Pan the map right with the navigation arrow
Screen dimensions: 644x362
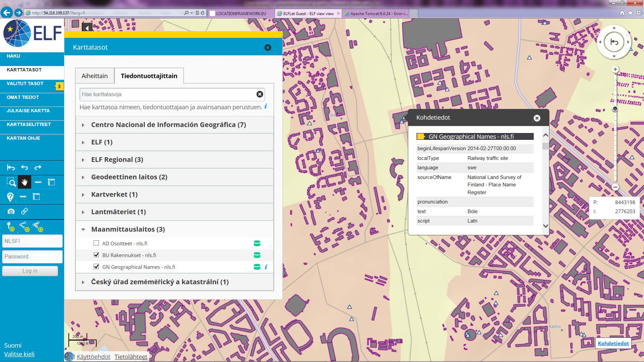pyautogui.click(x=628, y=42)
